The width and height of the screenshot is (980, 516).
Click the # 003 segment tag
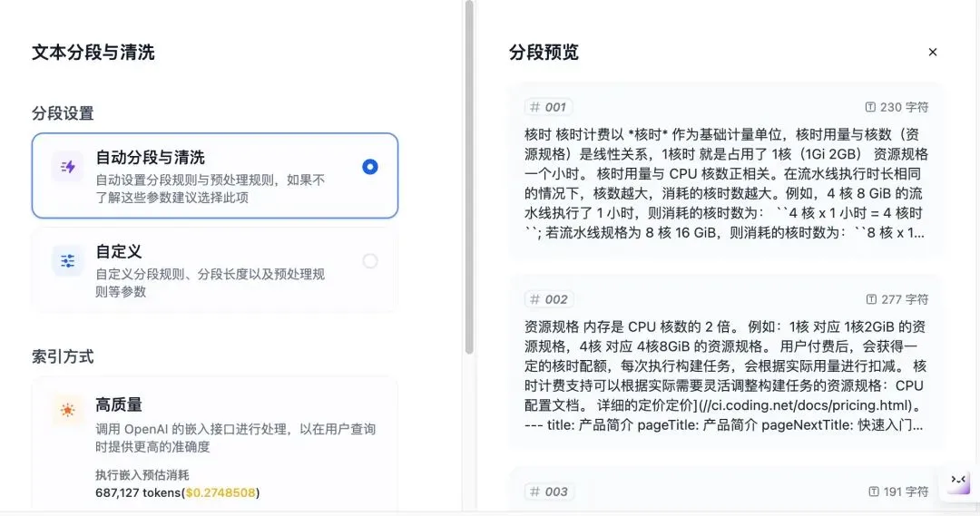[x=549, y=492]
